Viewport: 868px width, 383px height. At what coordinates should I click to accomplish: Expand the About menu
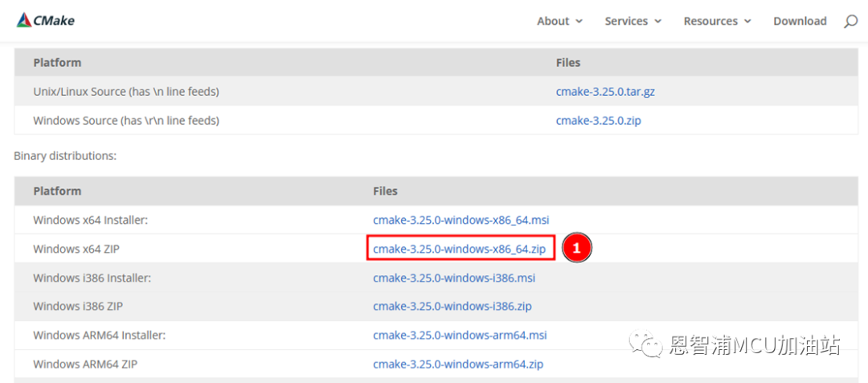coord(559,21)
